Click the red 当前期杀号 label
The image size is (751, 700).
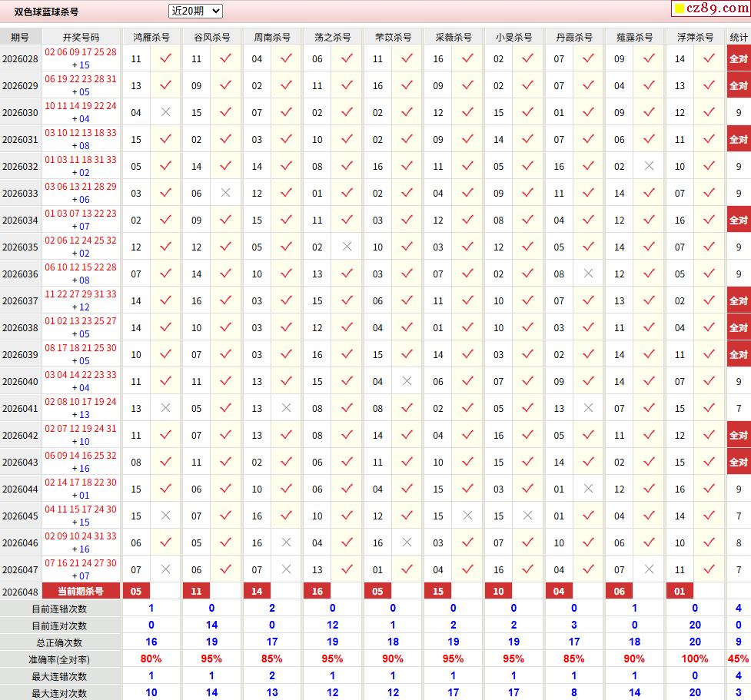coord(81,591)
